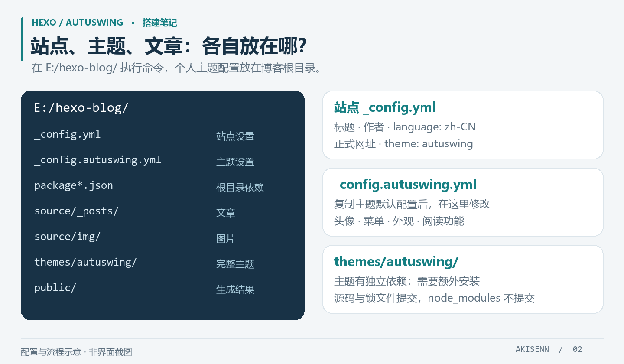
Task: Click the 站点 _config.yml card title
Action: point(385,107)
